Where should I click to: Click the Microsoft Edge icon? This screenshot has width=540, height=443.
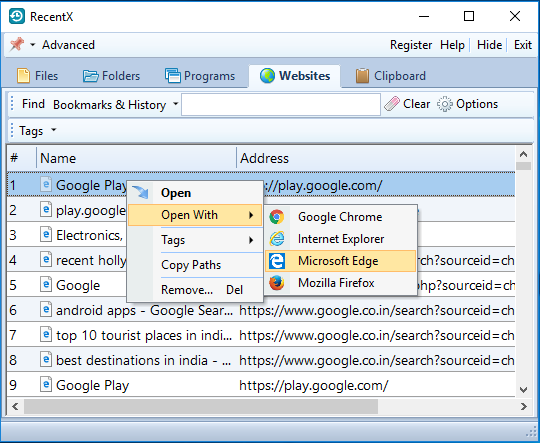click(x=277, y=261)
